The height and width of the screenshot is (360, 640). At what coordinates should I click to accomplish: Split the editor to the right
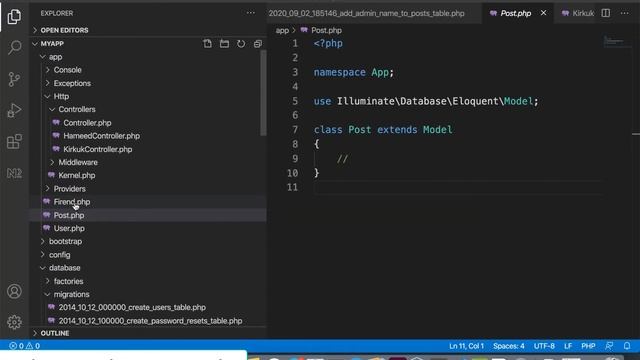coord(606,13)
